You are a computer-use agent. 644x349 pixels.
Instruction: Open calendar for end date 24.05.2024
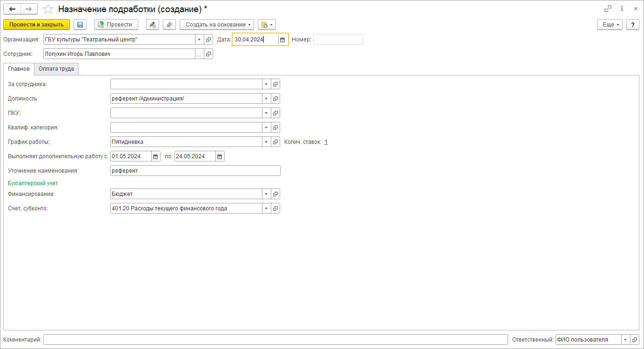(220, 156)
